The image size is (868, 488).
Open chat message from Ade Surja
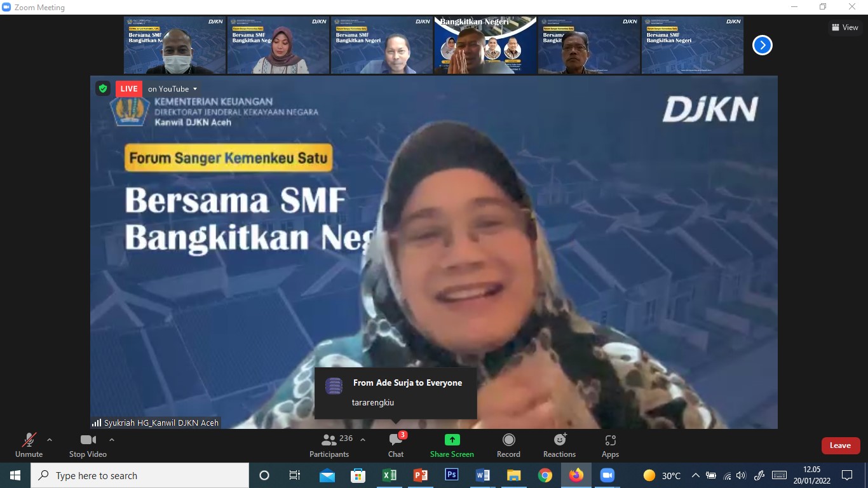[395, 393]
